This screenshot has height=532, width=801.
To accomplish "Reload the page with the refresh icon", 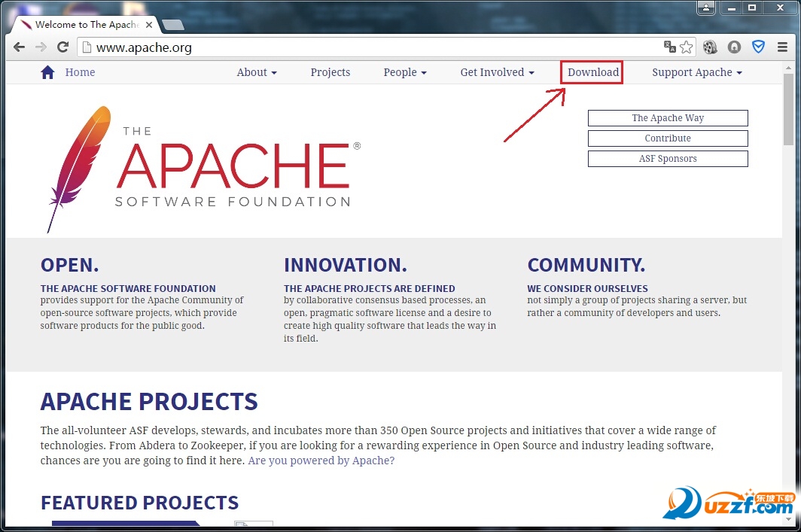I will point(63,47).
